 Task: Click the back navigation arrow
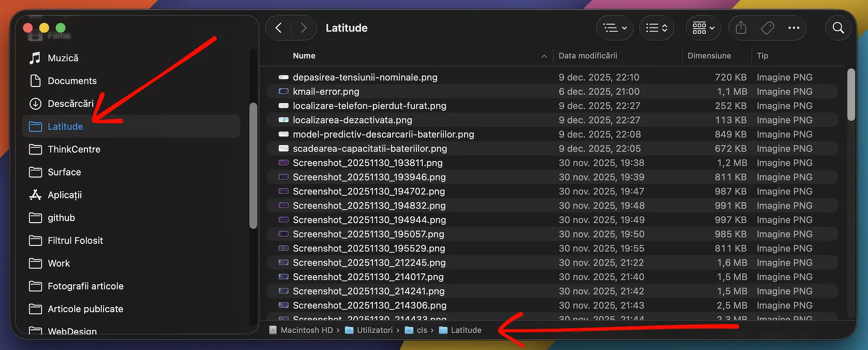point(279,28)
